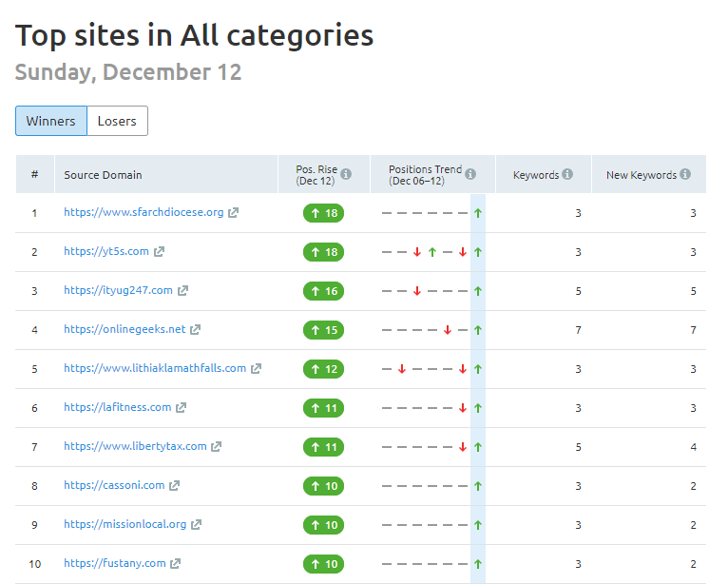The height and width of the screenshot is (584, 728).
Task: Open the https://cassoni.com link
Action: [114, 485]
